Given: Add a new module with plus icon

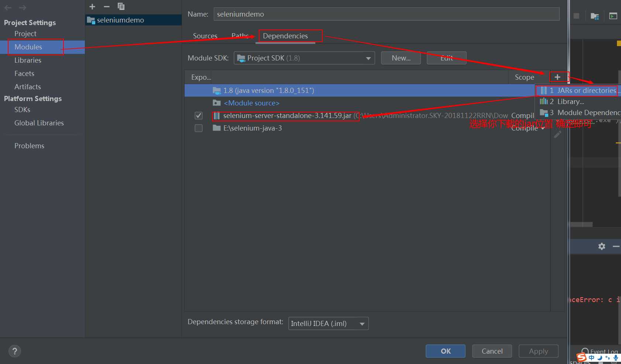Looking at the screenshot, I should (x=92, y=7).
